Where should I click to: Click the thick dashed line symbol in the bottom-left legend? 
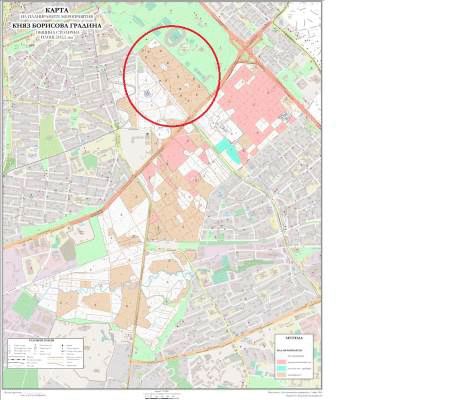pyautogui.click(x=17, y=359)
